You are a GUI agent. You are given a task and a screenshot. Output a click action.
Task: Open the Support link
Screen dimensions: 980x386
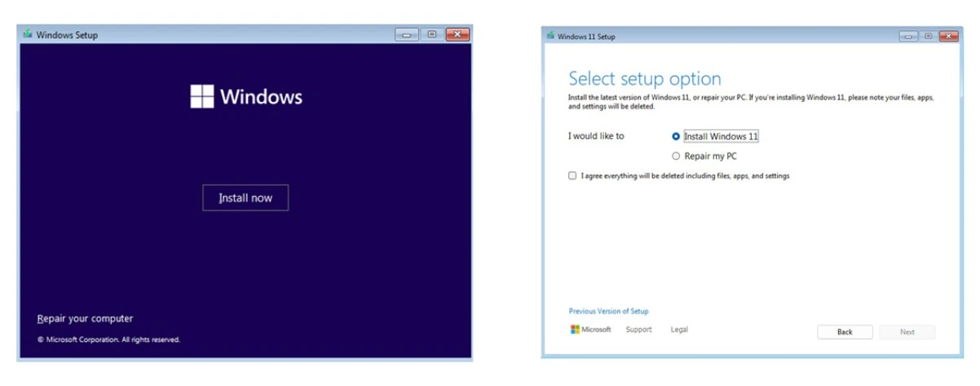[x=638, y=330]
